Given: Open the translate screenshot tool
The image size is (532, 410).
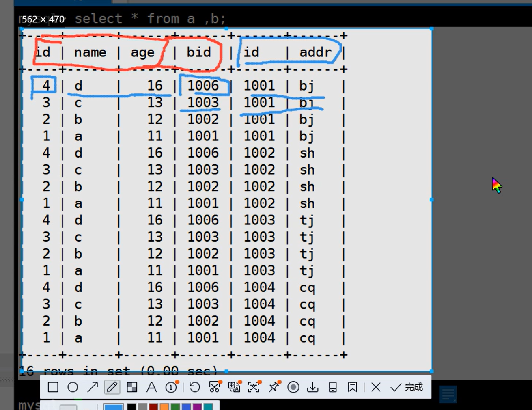Looking at the screenshot, I should [x=235, y=387].
